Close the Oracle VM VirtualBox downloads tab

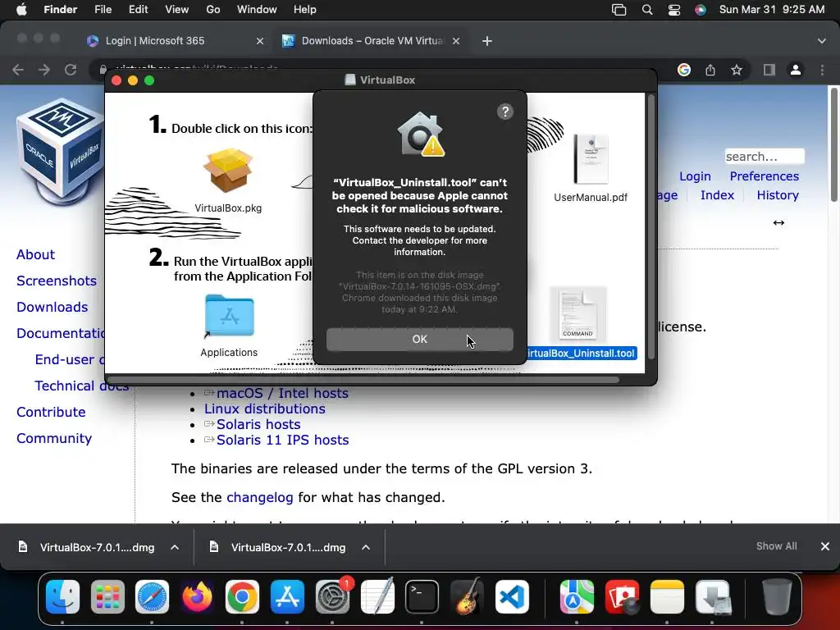[456, 41]
